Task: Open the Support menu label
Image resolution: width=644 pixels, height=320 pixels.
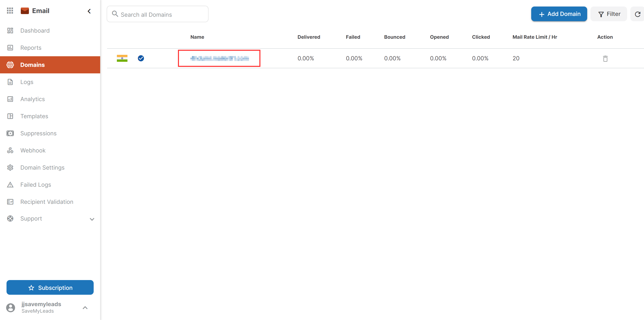Action: [31, 218]
